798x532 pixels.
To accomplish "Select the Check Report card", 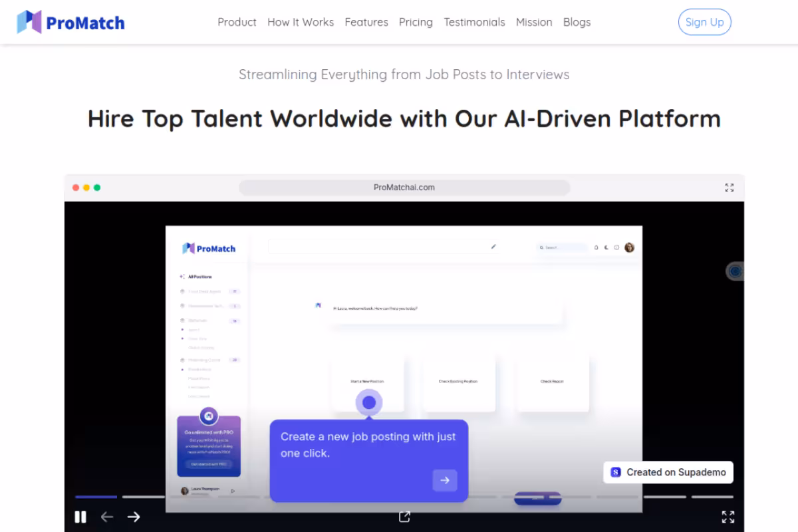I will click(553, 382).
